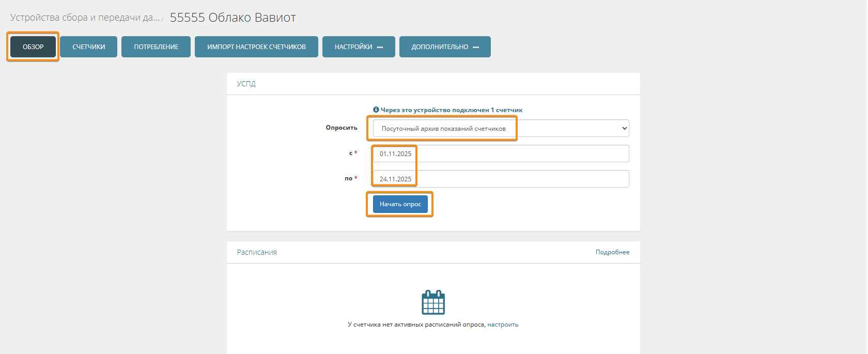Go to the ПОТРЕБЛЕНИЕ tab

point(156,47)
